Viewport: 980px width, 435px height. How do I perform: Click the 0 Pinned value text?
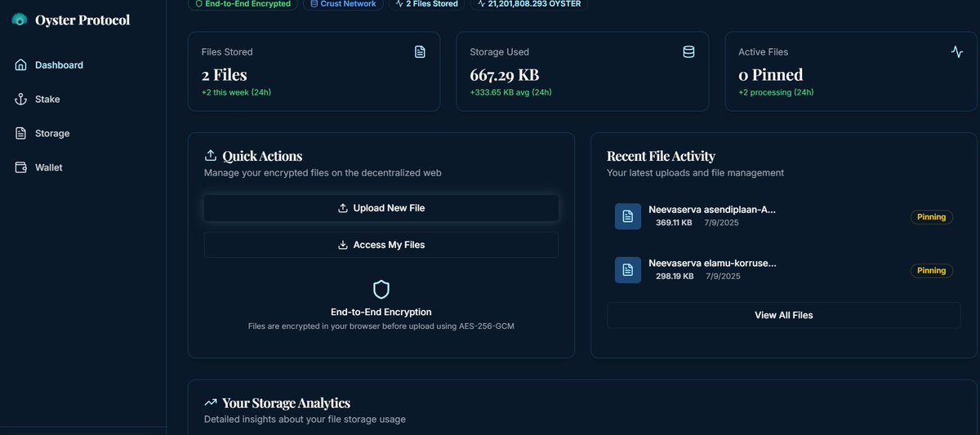[771, 75]
